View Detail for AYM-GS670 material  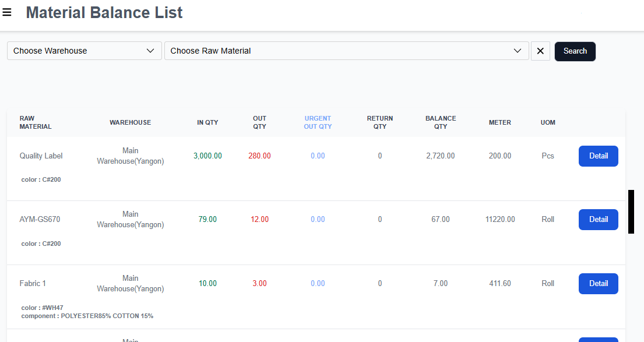pyautogui.click(x=598, y=220)
